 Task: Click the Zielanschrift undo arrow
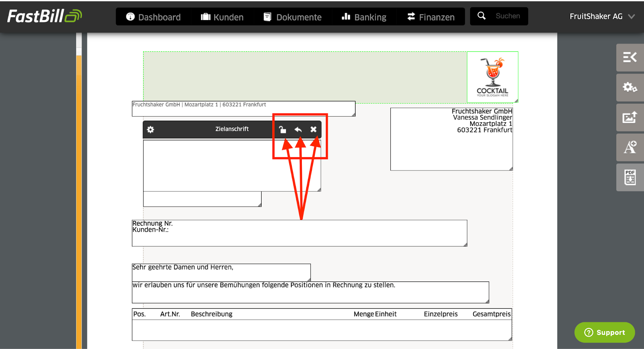coord(298,129)
